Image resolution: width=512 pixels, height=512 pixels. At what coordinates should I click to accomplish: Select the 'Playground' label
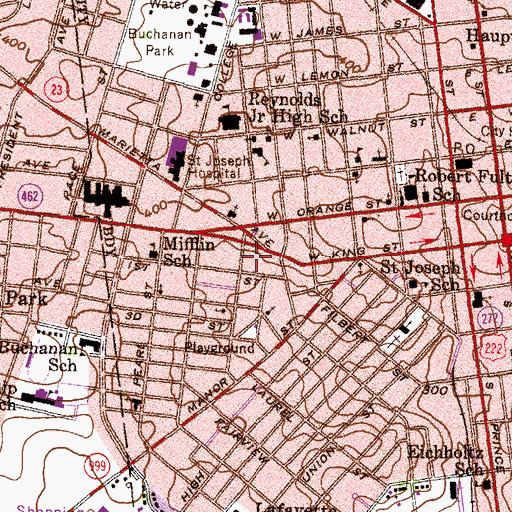pos(220,348)
